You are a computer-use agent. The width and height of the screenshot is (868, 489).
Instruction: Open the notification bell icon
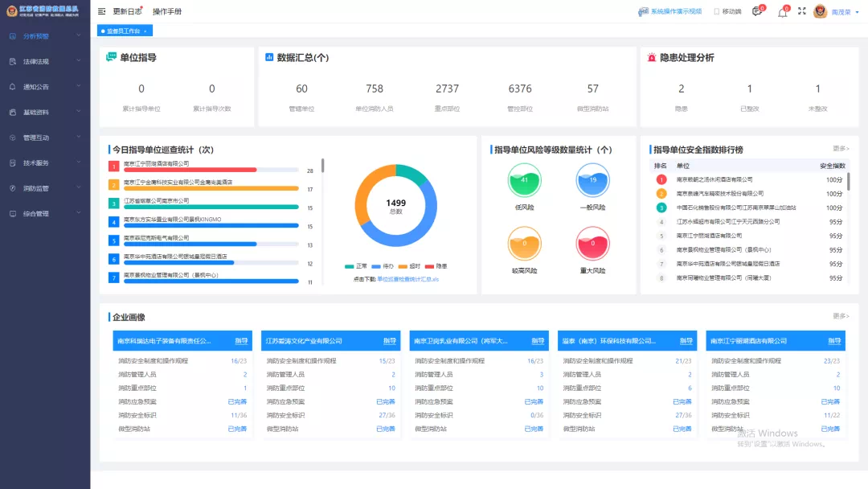(782, 11)
